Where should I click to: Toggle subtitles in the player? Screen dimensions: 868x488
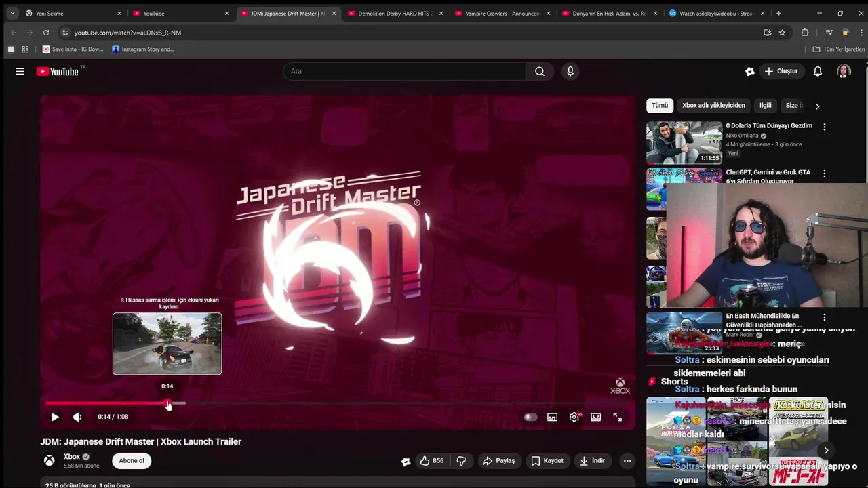553,417
